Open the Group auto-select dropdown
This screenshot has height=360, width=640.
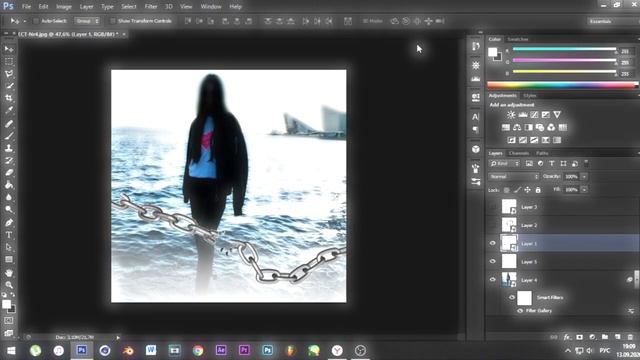tap(87, 21)
